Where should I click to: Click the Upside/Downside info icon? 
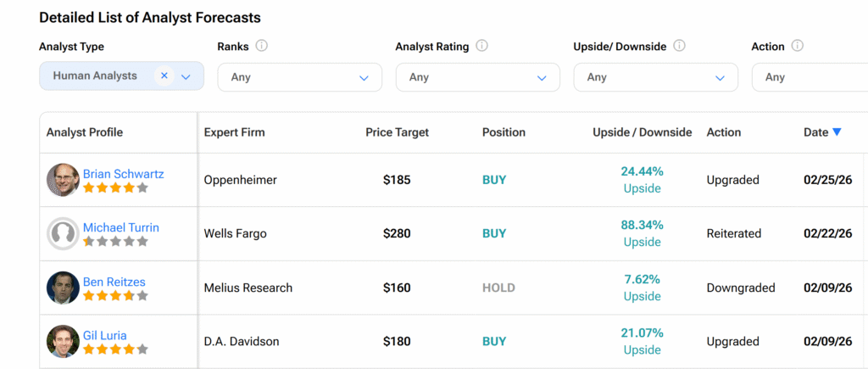coord(679,46)
